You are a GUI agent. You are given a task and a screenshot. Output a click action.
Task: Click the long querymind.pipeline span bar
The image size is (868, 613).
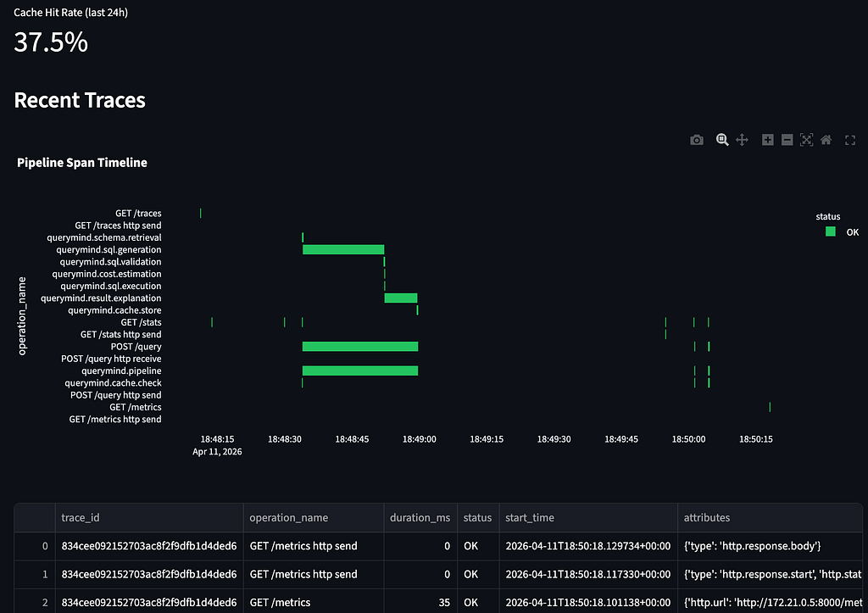(359, 371)
